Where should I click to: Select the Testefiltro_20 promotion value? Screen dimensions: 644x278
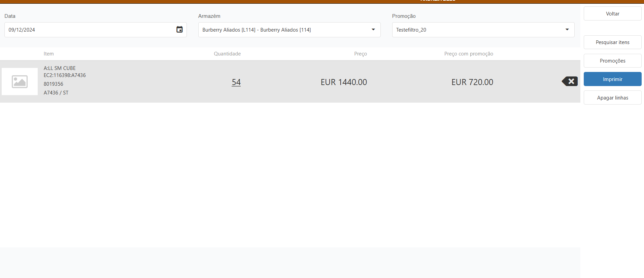click(411, 30)
